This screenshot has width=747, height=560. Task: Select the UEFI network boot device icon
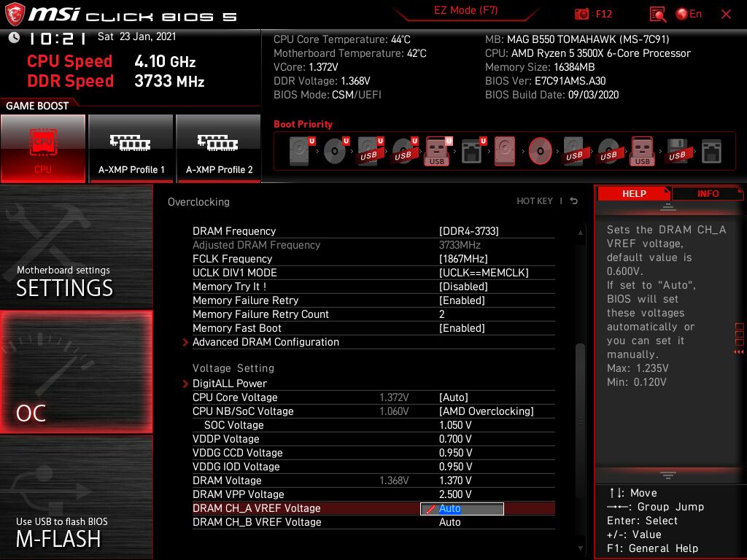473,151
